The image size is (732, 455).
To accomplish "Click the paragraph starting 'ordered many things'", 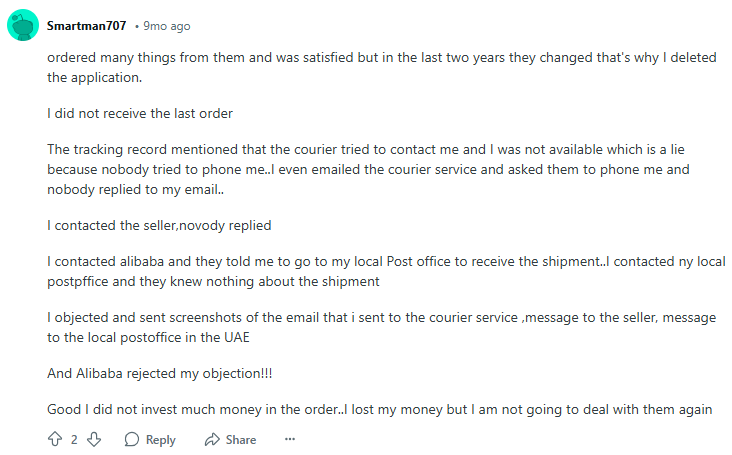I will 380,67.
